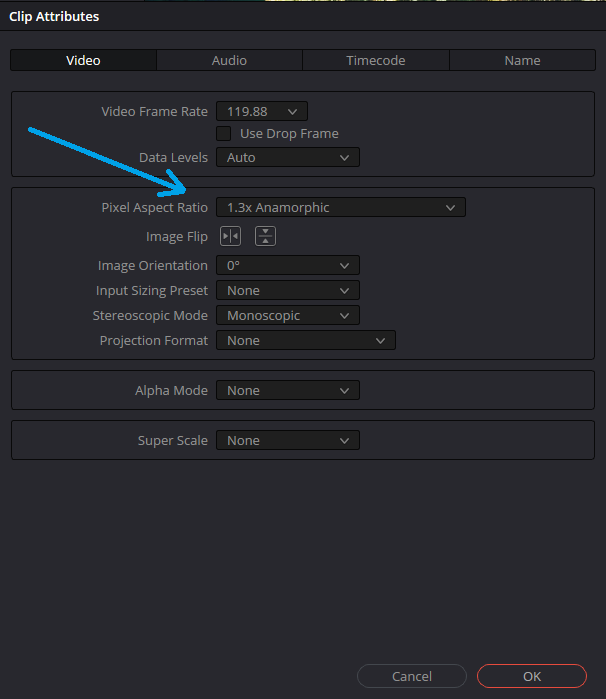Click the Clip Attributes title bar
Screen dimensions: 606x699
pyautogui.click(x=300, y=16)
